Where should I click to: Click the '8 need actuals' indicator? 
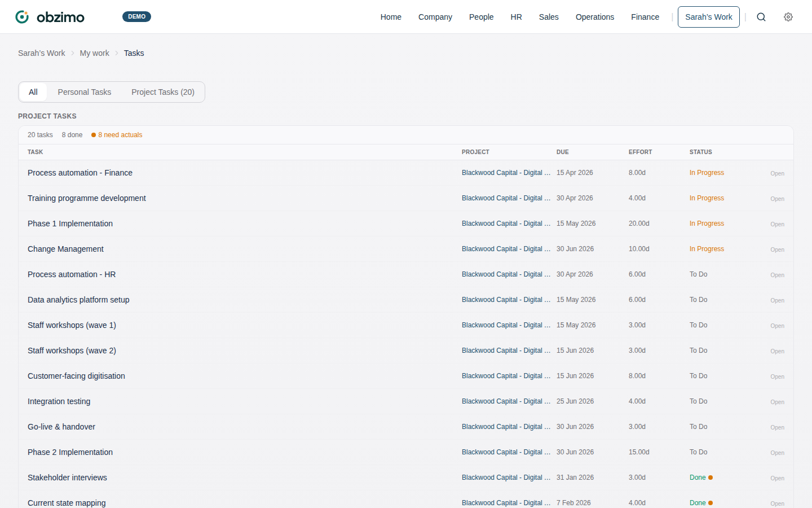[x=117, y=135]
